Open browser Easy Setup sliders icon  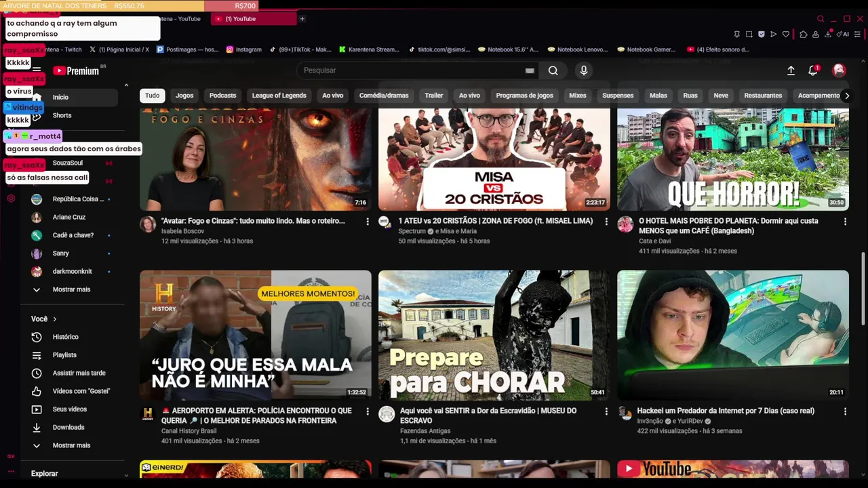[859, 35]
